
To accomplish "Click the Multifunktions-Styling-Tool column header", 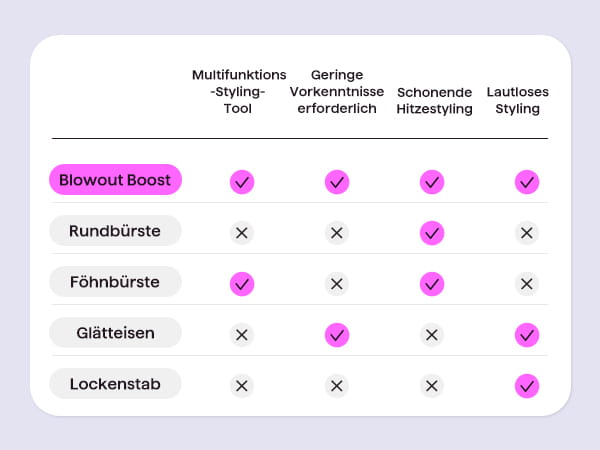I will 239,91.
